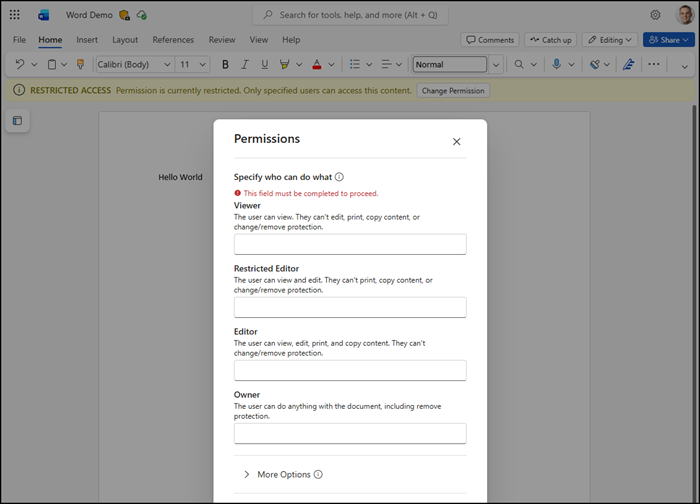This screenshot has width=700, height=504.
Task: Toggle Bold formatting
Action: pyautogui.click(x=225, y=64)
